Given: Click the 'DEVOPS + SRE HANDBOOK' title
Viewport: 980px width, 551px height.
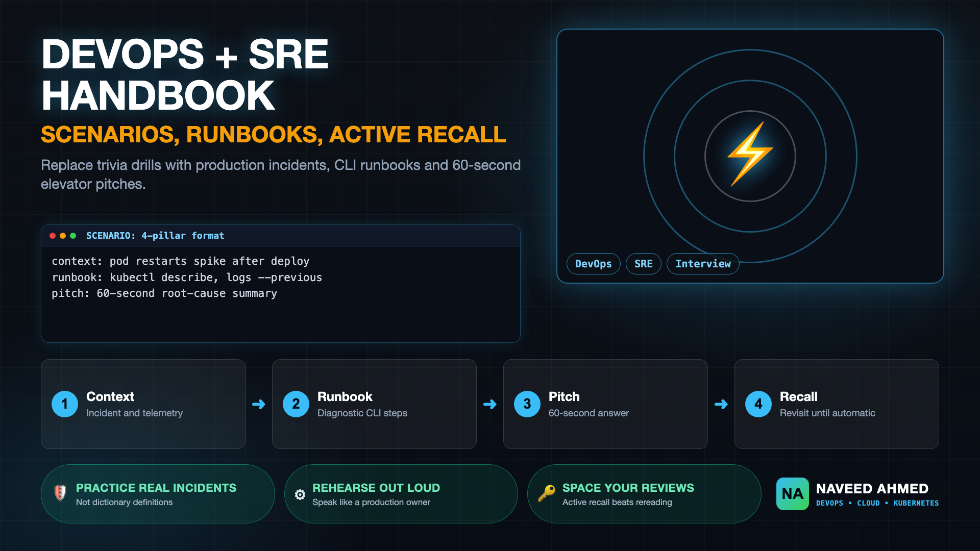Looking at the screenshot, I should (x=185, y=75).
